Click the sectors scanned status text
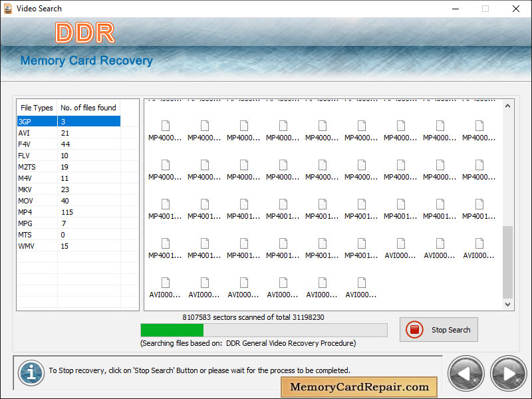 253,317
